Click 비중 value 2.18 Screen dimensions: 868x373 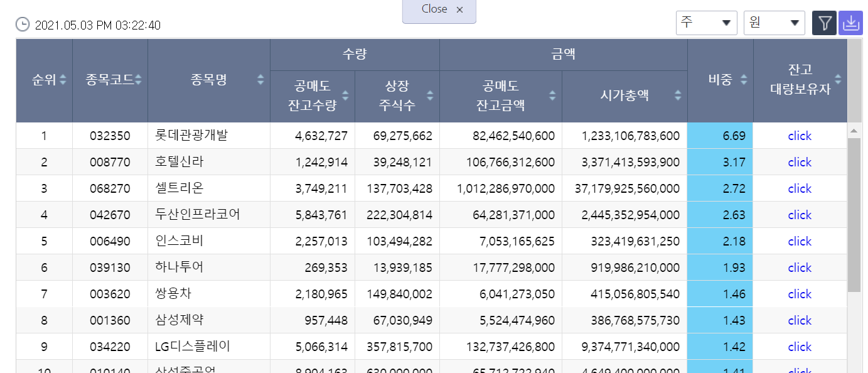coord(734,241)
